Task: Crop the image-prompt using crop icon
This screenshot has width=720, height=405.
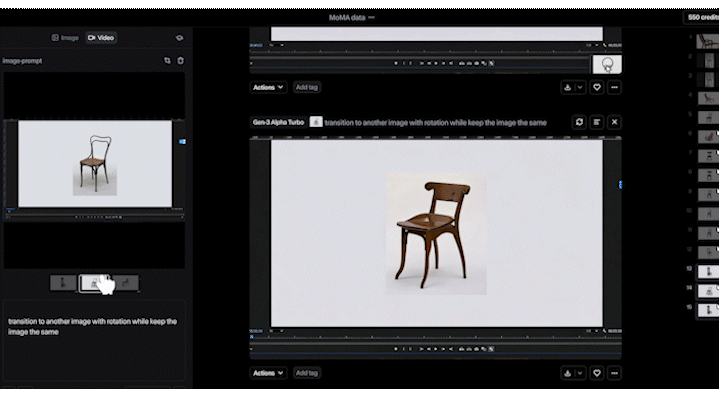Action: pos(167,61)
